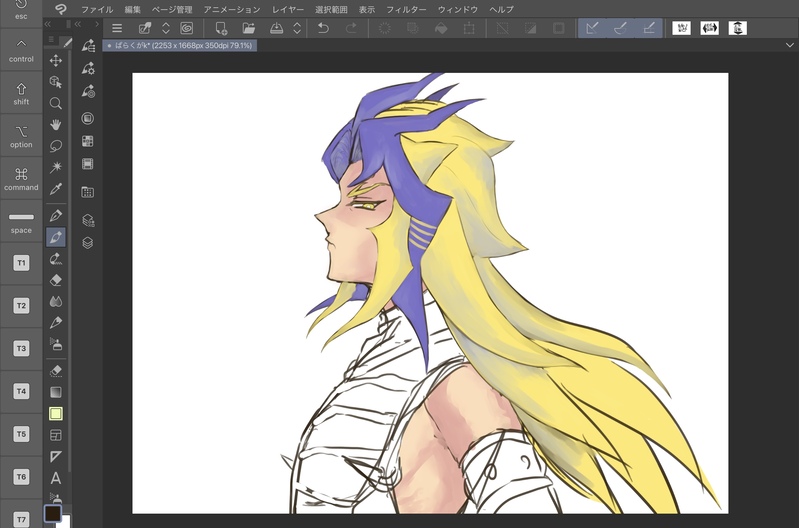Select the Operation object tool
This screenshot has height=528, width=799.
coord(56,82)
